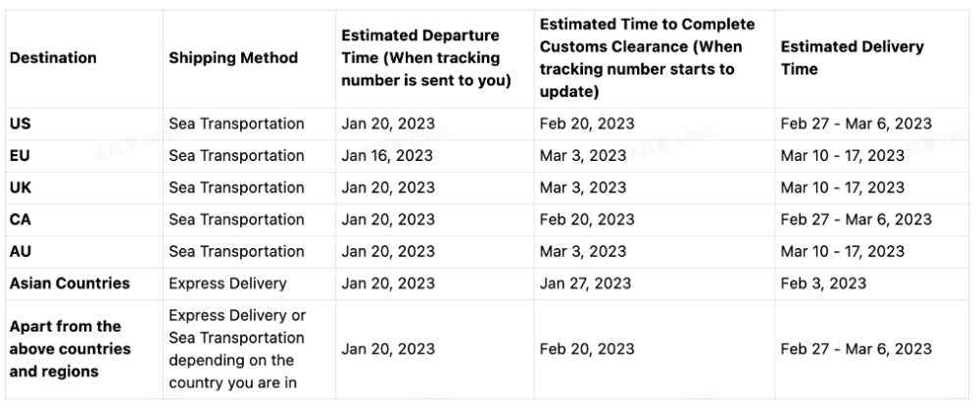Click the 'Express Delivery or Sea Transportation' cell
The height and width of the screenshot is (413, 980).
237,349
